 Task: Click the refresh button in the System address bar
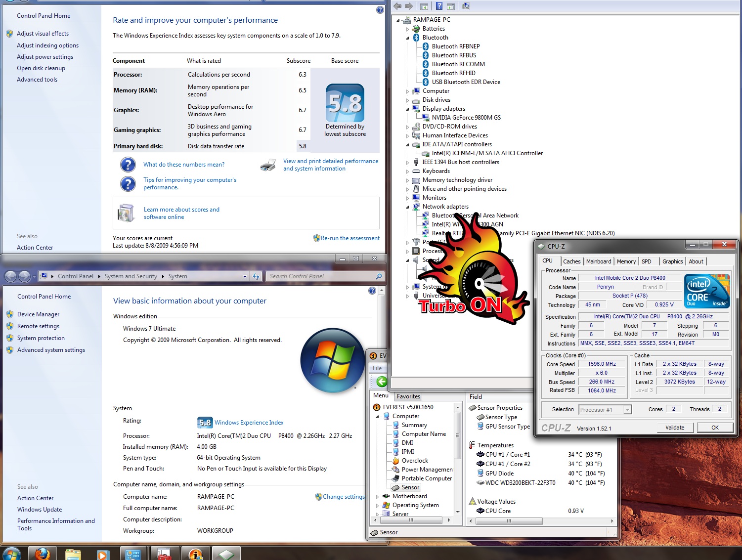[256, 276]
